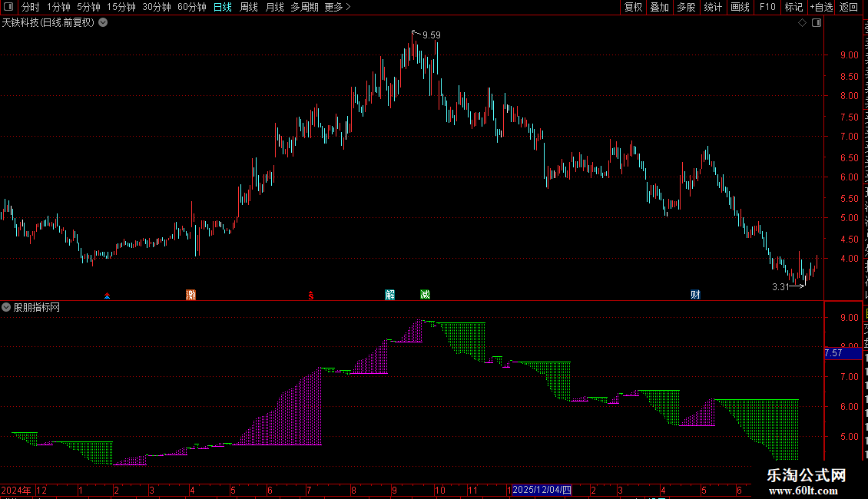Click the 天铁科技(日线.前复权) chart title
The image size is (868, 499).
pyautogui.click(x=48, y=23)
